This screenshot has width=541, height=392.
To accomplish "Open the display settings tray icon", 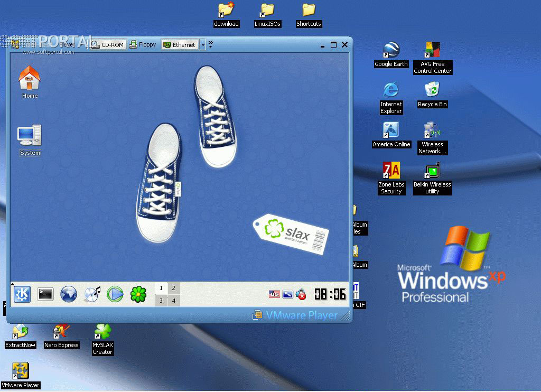I will pyautogui.click(x=288, y=294).
